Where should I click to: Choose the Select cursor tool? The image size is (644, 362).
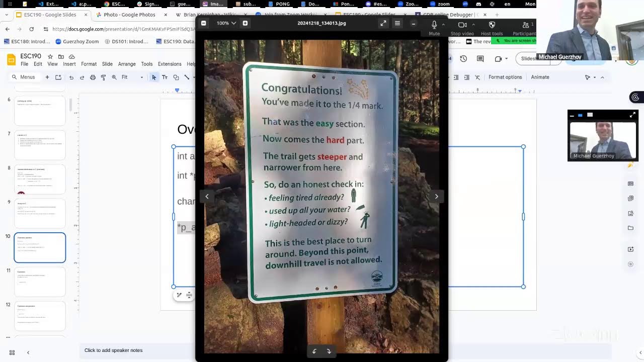point(154,77)
